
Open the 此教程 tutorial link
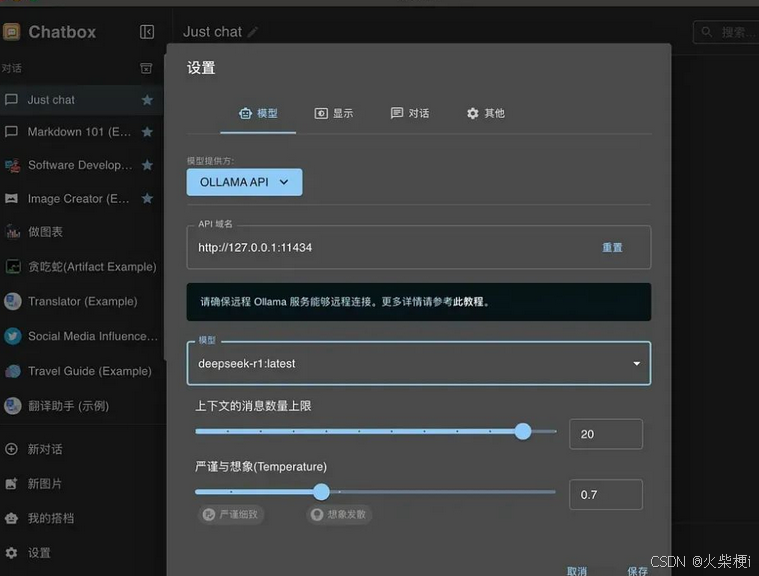coord(468,302)
